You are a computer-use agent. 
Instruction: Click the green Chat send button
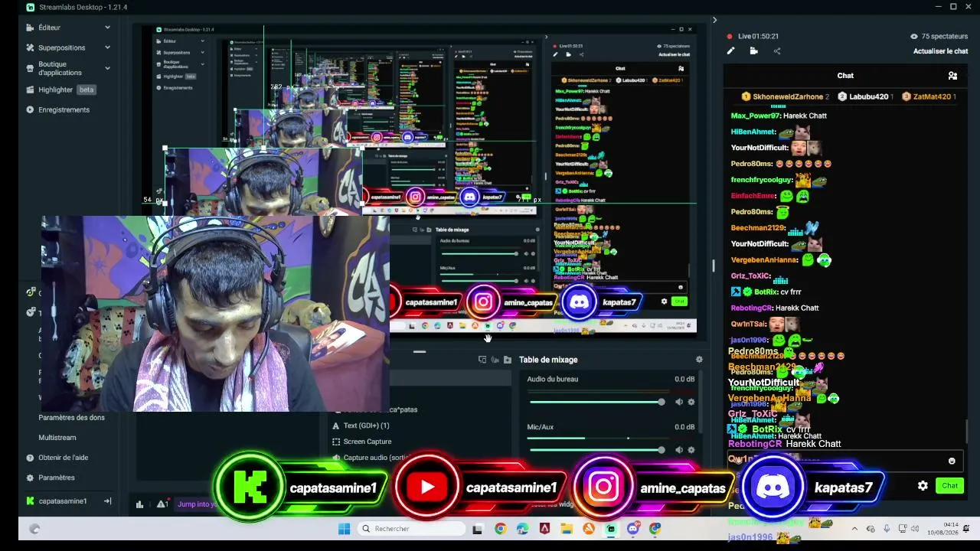[x=950, y=486]
